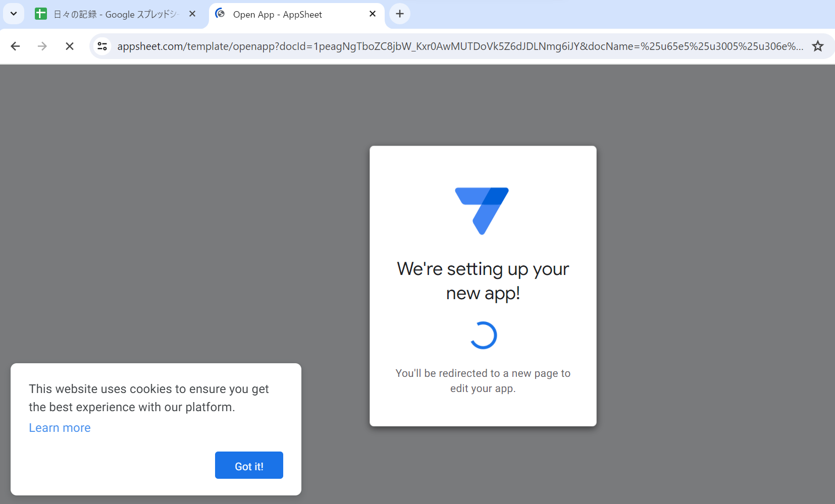Click the AppSheet logo in dialog

pos(482,211)
